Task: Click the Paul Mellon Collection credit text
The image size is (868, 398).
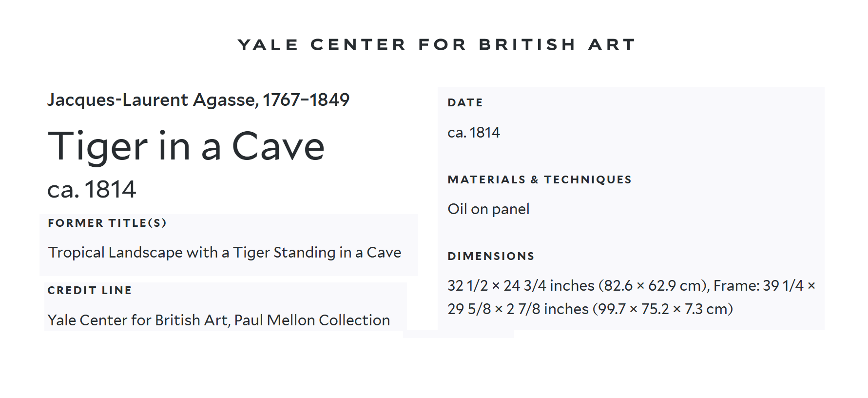Action: click(x=312, y=320)
